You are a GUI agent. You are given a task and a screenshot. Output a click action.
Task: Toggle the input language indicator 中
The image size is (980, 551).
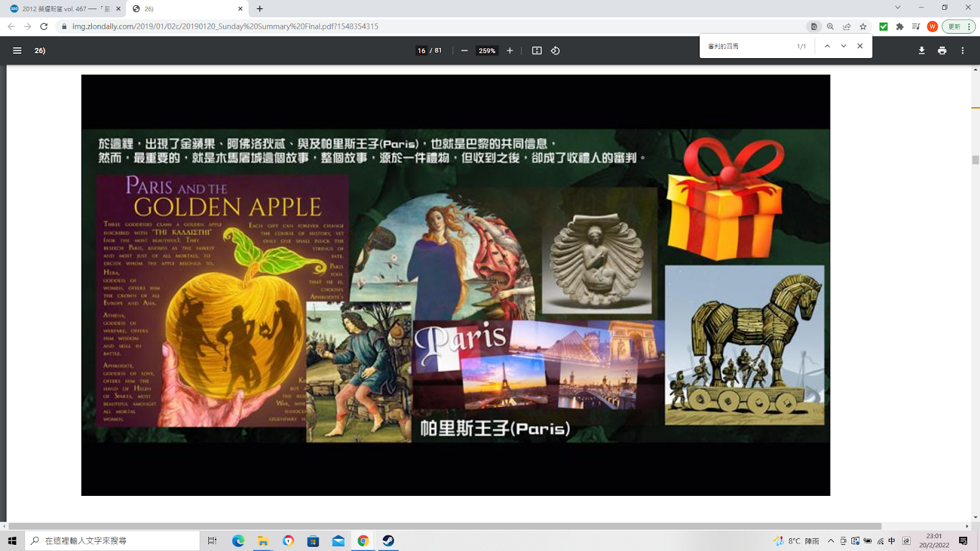(892, 541)
